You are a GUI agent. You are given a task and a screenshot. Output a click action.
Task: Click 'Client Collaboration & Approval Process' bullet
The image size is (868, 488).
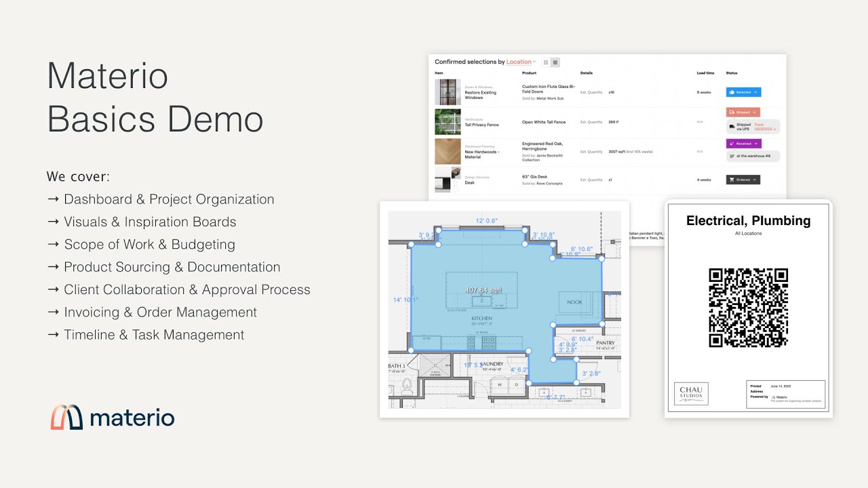[187, 289]
